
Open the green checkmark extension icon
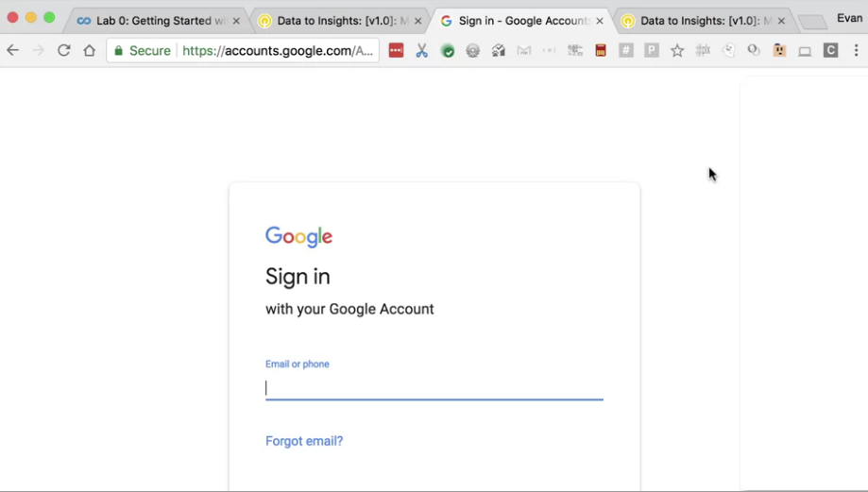(x=448, y=51)
